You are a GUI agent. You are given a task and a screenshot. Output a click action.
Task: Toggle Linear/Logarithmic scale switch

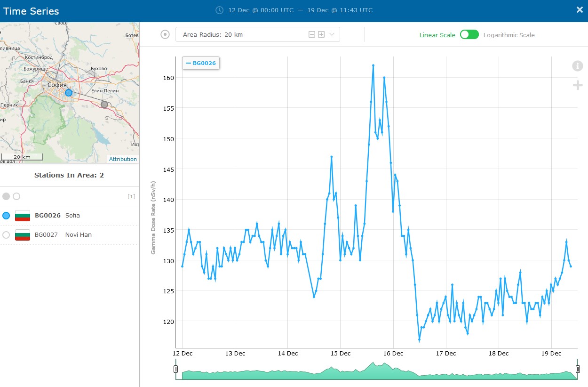(x=469, y=35)
